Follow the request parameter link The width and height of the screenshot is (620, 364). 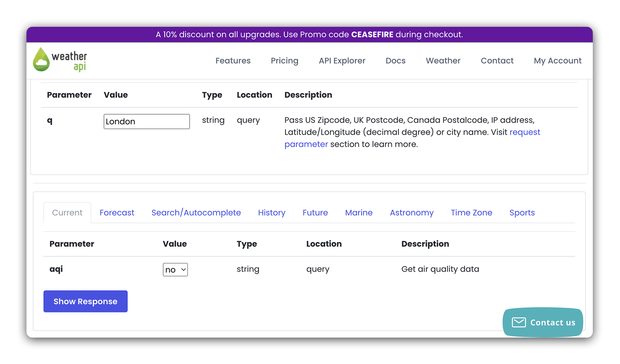click(524, 132)
